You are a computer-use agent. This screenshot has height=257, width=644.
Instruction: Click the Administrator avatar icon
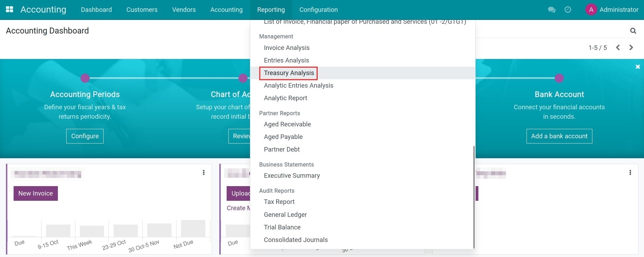(591, 10)
